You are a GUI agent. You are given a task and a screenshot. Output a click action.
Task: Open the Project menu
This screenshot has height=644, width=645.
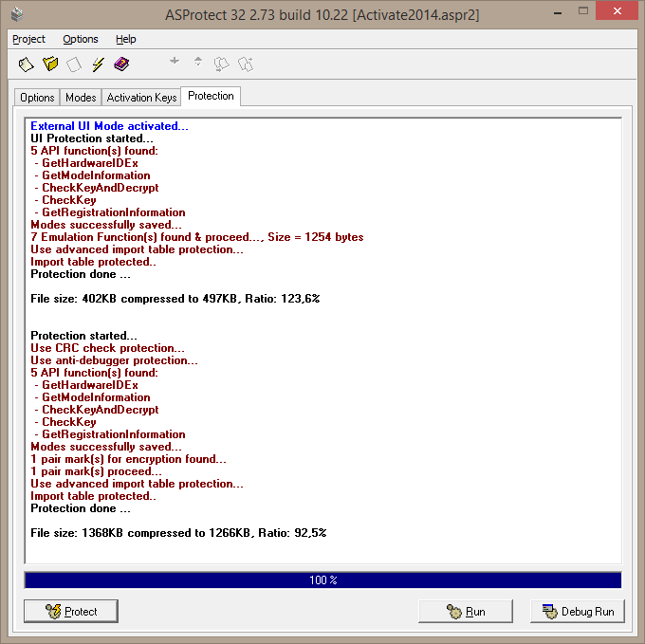(x=28, y=39)
